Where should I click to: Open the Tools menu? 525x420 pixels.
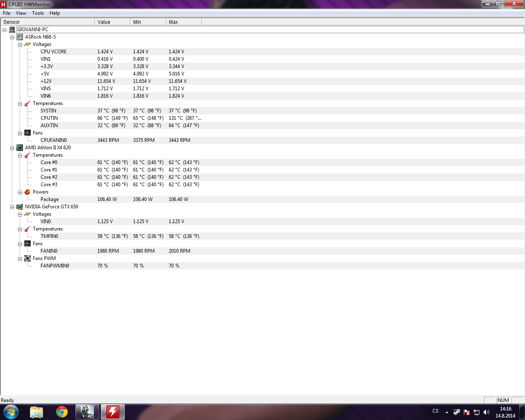pos(38,13)
